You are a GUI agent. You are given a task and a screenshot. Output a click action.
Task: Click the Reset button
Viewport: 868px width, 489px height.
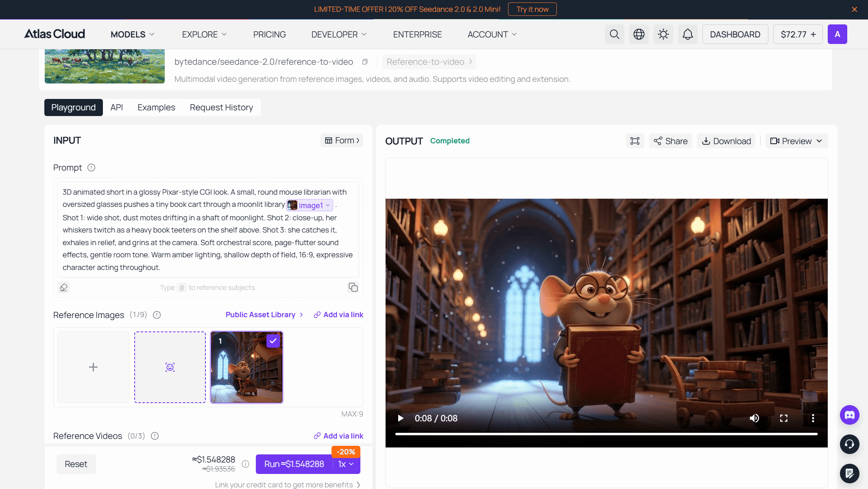[x=76, y=464]
